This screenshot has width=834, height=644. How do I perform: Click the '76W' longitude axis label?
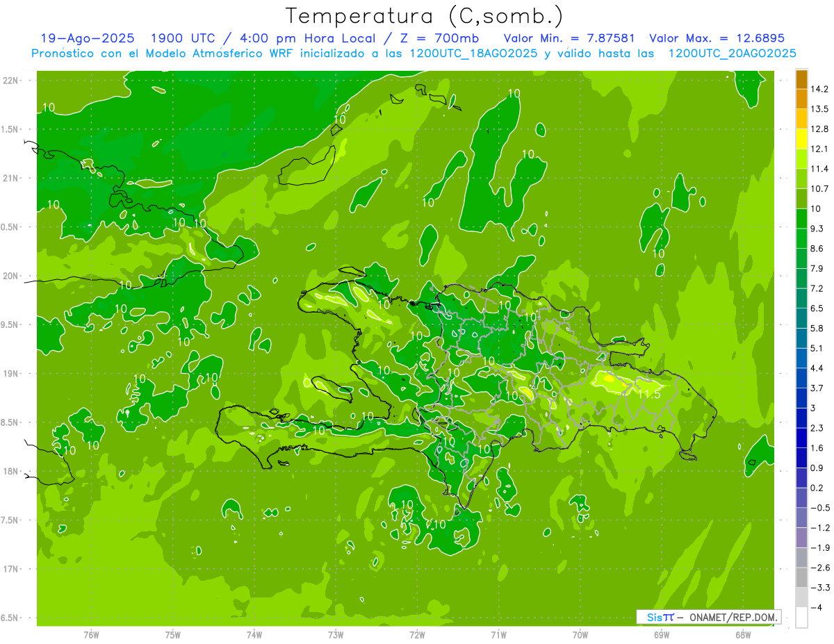tap(91, 634)
